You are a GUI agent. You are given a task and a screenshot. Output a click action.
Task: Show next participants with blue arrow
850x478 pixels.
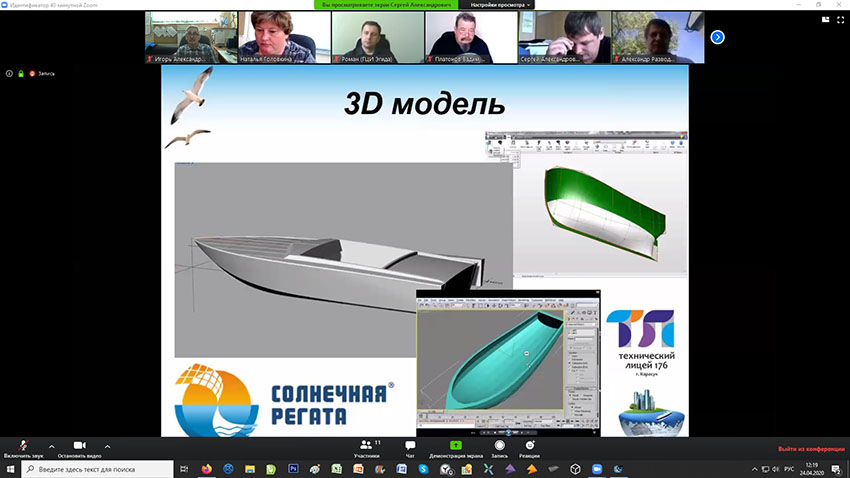(x=717, y=37)
